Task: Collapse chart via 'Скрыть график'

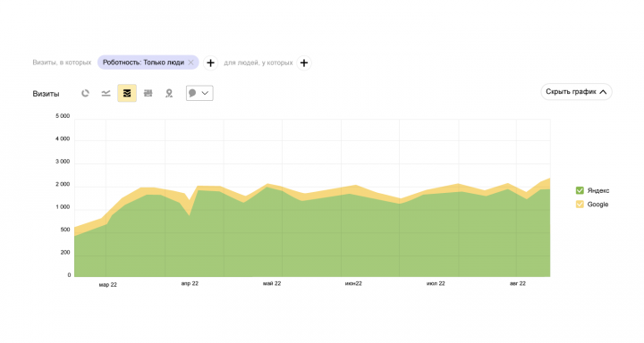Action: coord(576,92)
